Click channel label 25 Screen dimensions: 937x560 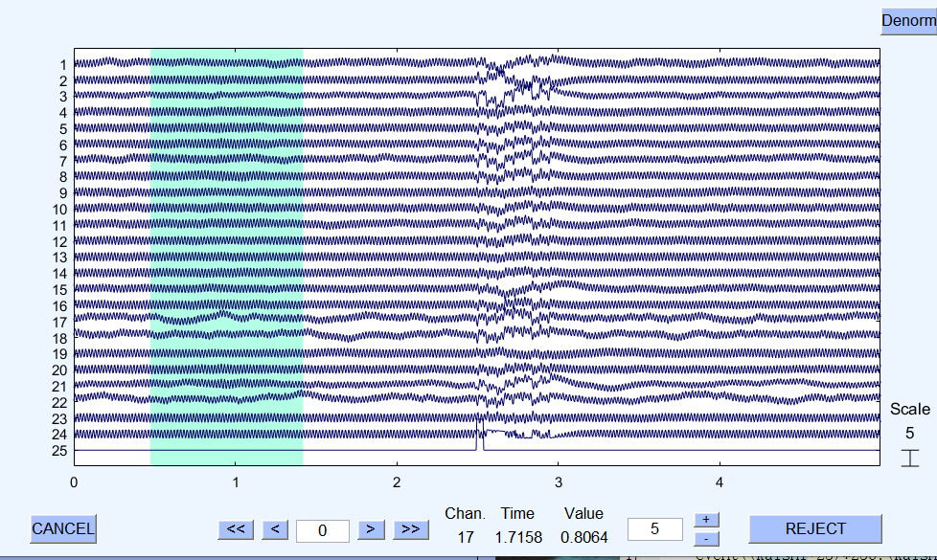click(x=59, y=450)
